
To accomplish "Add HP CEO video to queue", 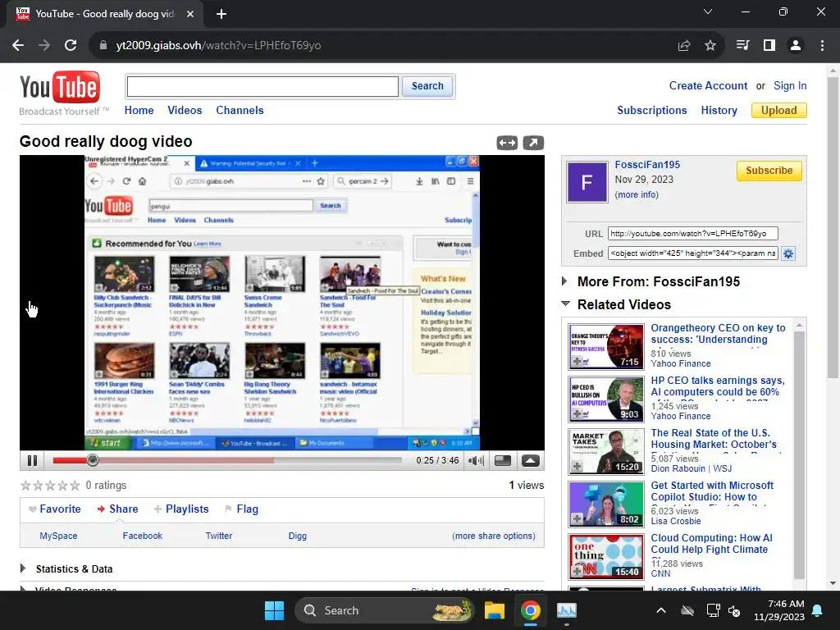I will (x=577, y=414).
